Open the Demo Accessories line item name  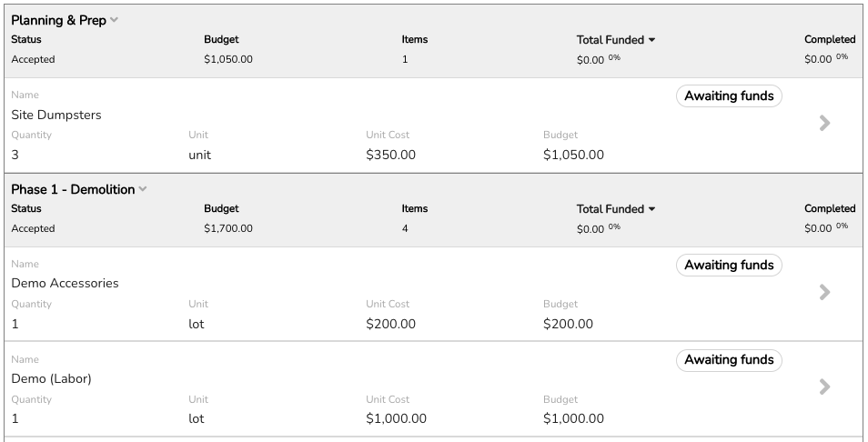coord(65,283)
